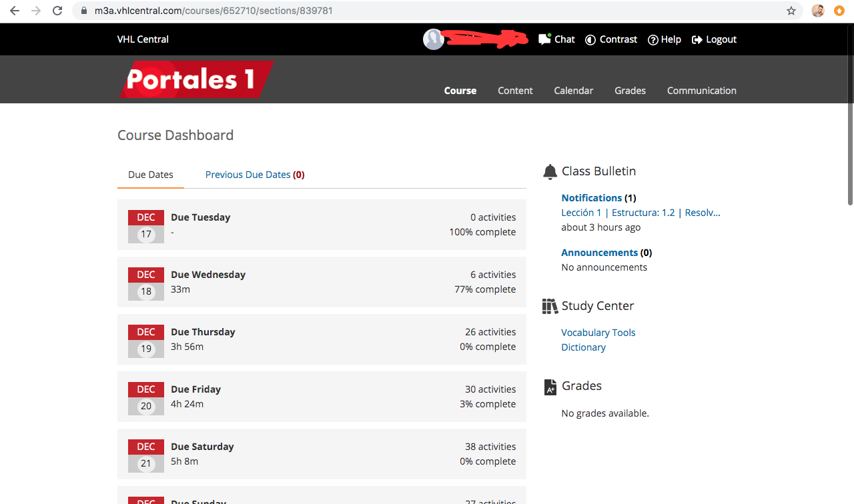Click the Grades A+ document icon
The width and height of the screenshot is (854, 504).
pos(550,387)
